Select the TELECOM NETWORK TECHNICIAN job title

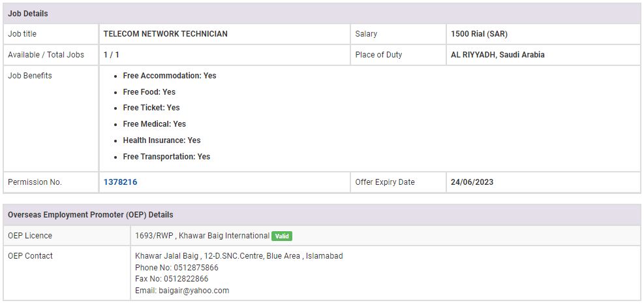pos(166,34)
